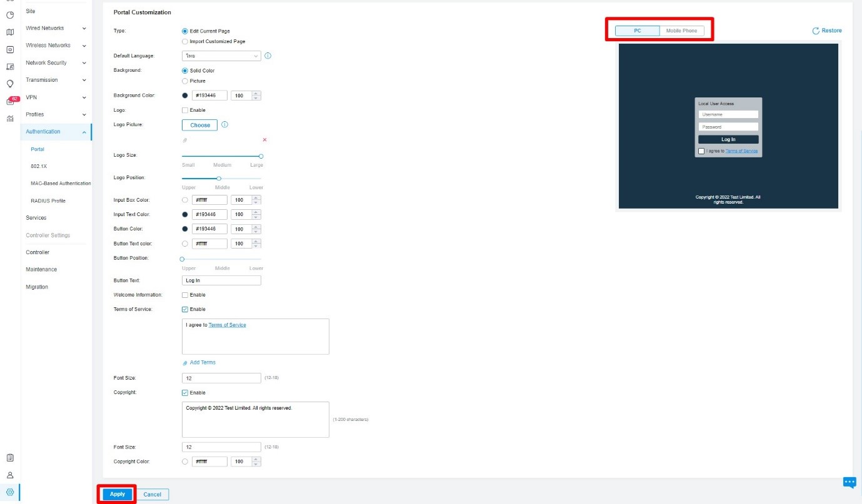The width and height of the screenshot is (862, 504).
Task: Click the Copyright text area
Action: (256, 420)
